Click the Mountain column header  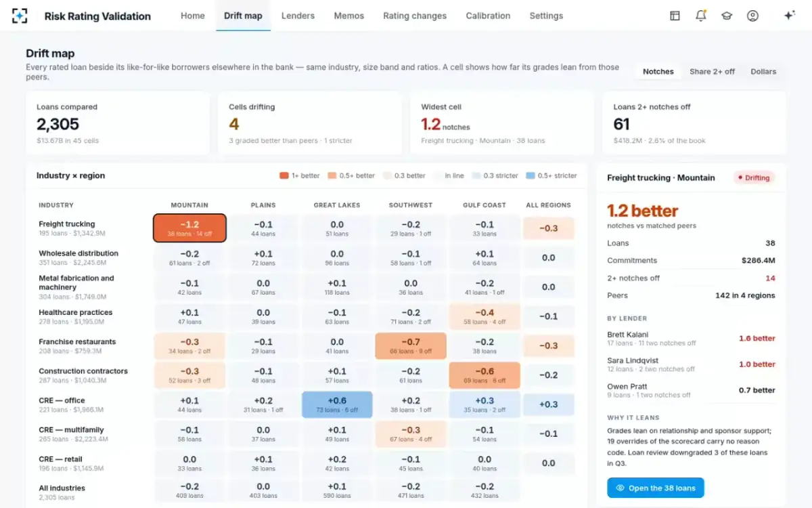189,205
